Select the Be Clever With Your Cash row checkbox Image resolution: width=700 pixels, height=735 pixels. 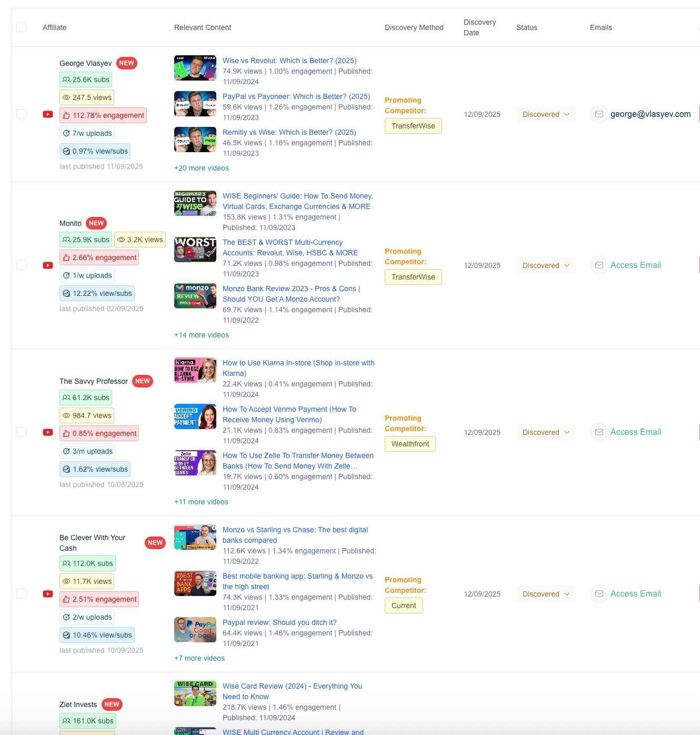click(x=22, y=594)
